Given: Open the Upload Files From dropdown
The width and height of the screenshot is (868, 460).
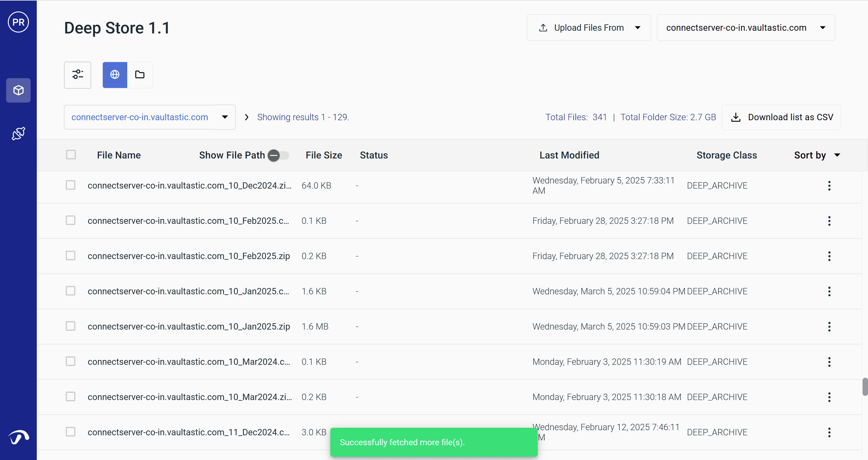Looking at the screenshot, I should 588,28.
